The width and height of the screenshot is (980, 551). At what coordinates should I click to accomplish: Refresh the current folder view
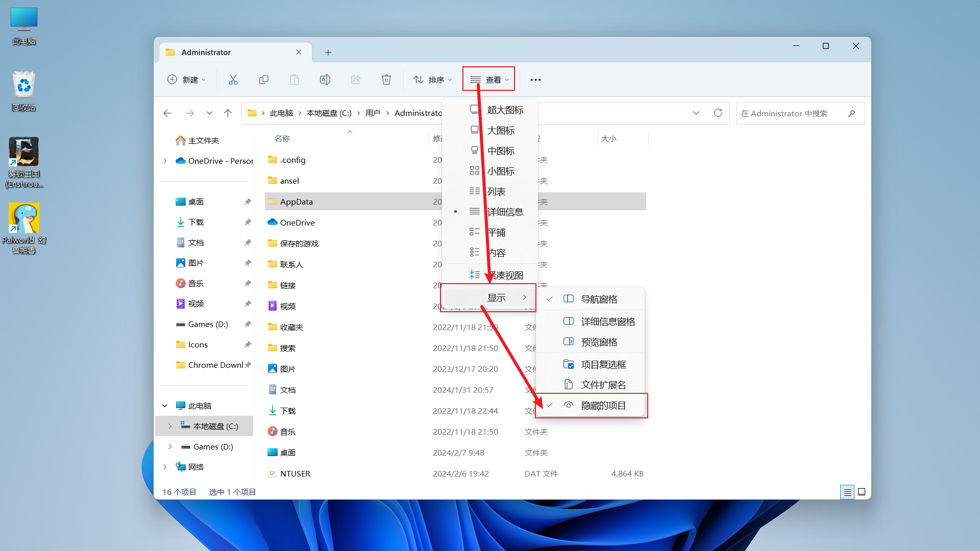pyautogui.click(x=718, y=113)
